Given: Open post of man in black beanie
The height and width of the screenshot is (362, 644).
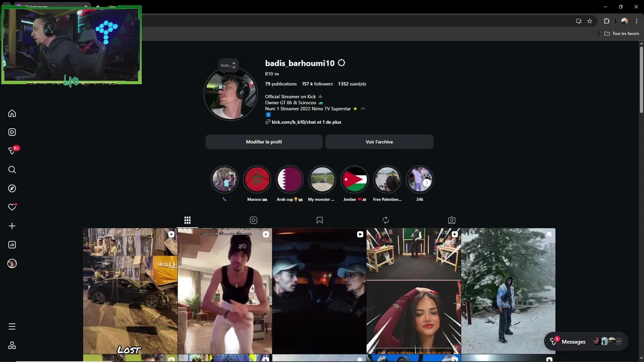Looking at the screenshot, I should [x=224, y=291].
